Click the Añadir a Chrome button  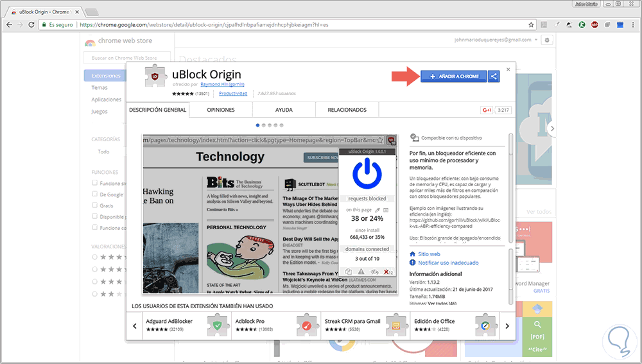[454, 76]
